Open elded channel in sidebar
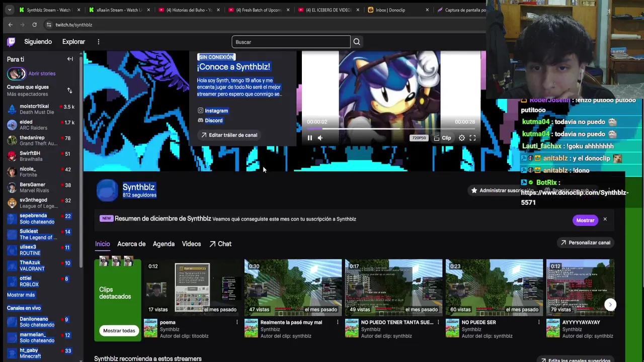 (x=41, y=125)
